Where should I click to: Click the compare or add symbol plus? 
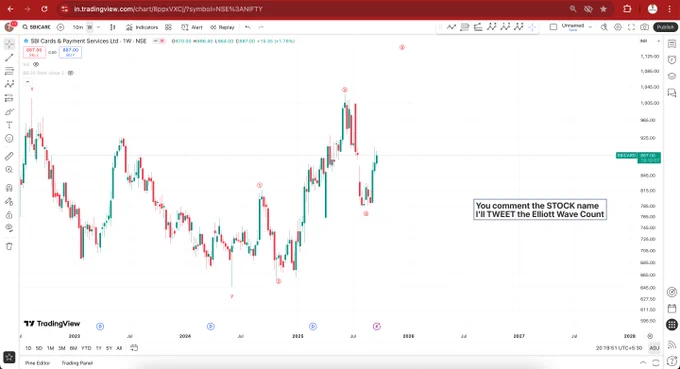[x=60, y=27]
